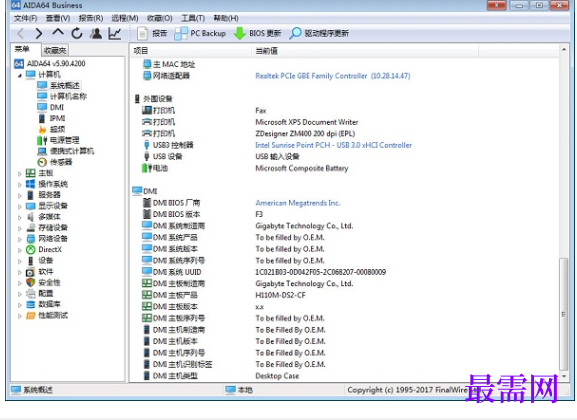Click the 驱动程序更新 magnifier button
Screen dimensions: 577x420
pyautogui.click(x=319, y=33)
